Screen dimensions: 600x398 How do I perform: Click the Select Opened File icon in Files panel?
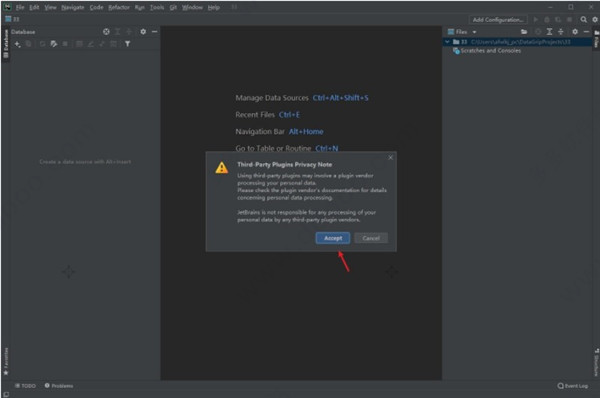click(x=538, y=32)
